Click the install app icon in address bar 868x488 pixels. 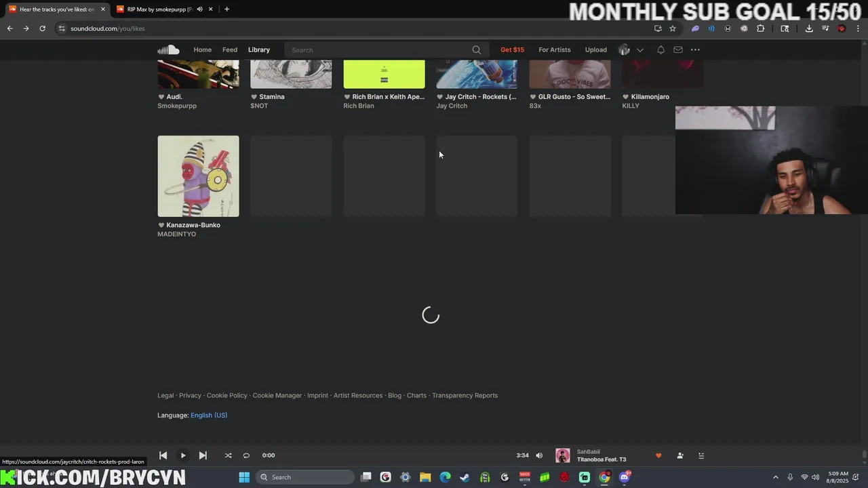click(x=658, y=28)
